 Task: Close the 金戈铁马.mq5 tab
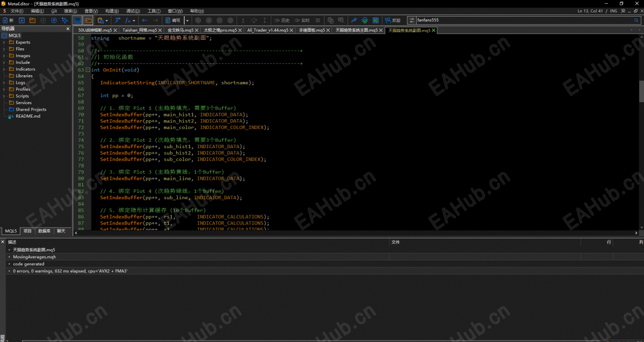(x=197, y=31)
